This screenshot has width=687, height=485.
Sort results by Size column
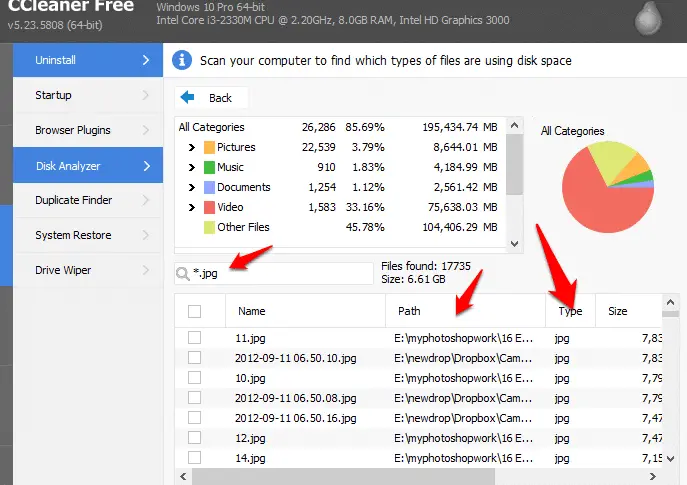tap(629, 311)
